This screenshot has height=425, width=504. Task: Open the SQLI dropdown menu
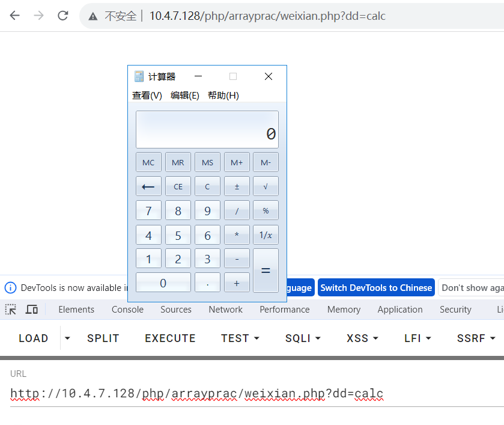pyautogui.click(x=303, y=338)
